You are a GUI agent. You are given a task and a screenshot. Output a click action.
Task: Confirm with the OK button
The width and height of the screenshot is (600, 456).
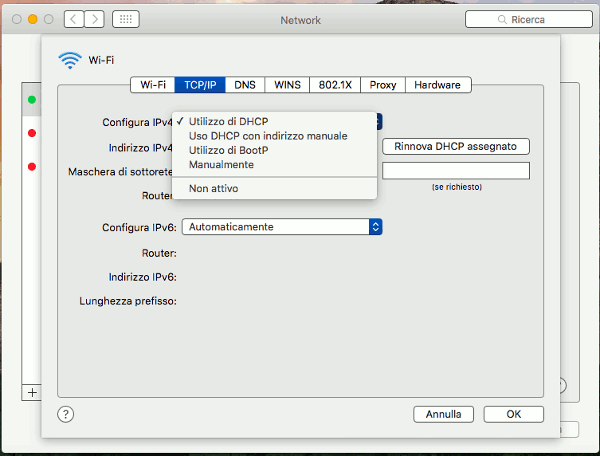tap(513, 414)
